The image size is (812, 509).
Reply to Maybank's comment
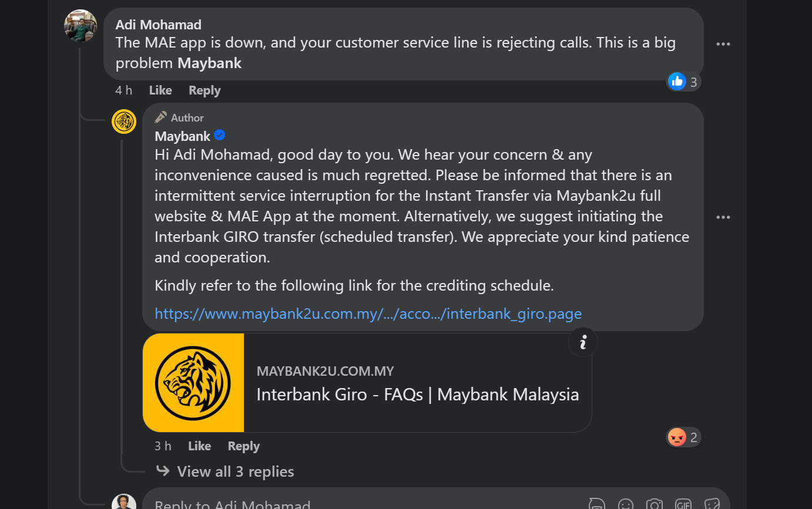pos(243,446)
